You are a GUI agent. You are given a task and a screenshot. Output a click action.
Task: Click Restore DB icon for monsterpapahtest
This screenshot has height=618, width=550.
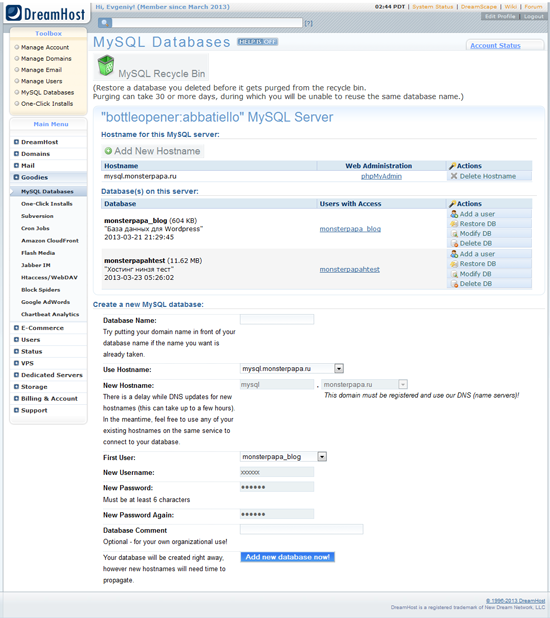pyautogui.click(x=454, y=264)
